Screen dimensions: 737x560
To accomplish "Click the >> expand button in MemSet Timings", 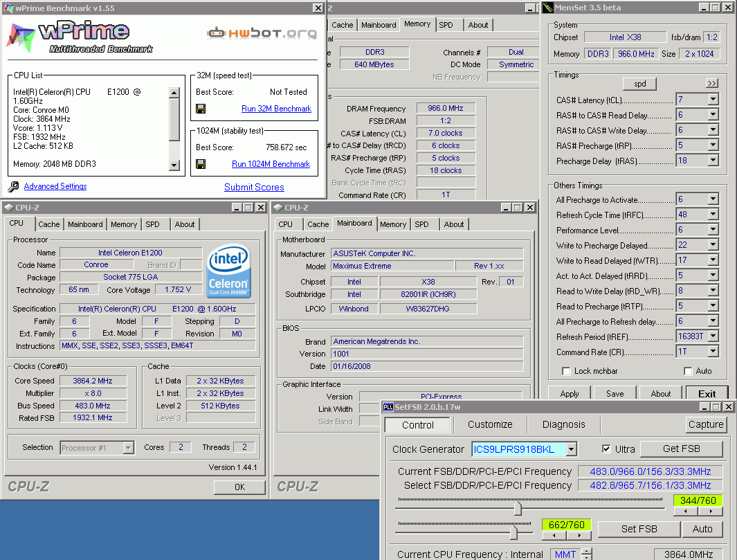I will coord(712,83).
